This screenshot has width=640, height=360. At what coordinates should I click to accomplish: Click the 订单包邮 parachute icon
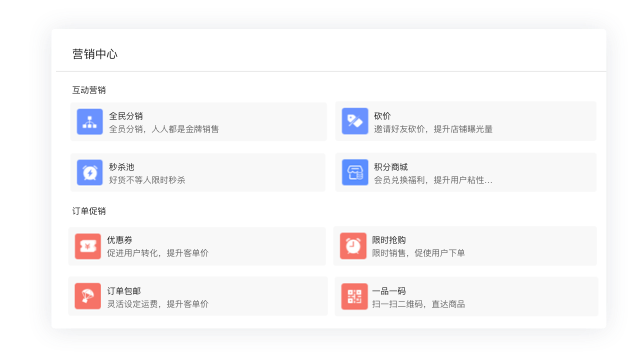[x=88, y=296]
